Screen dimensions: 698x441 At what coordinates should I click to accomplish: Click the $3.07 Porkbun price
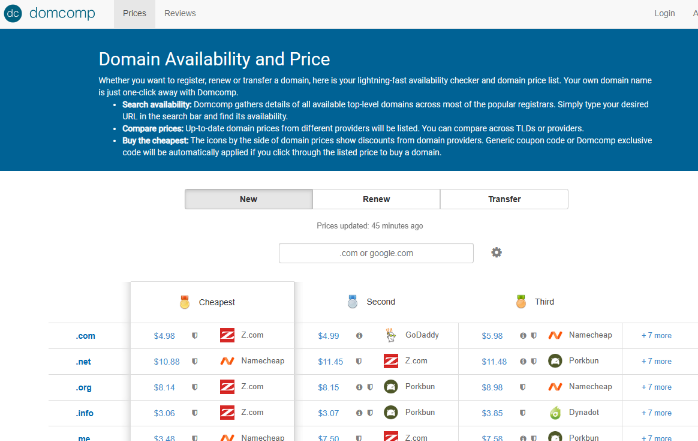pyautogui.click(x=329, y=413)
